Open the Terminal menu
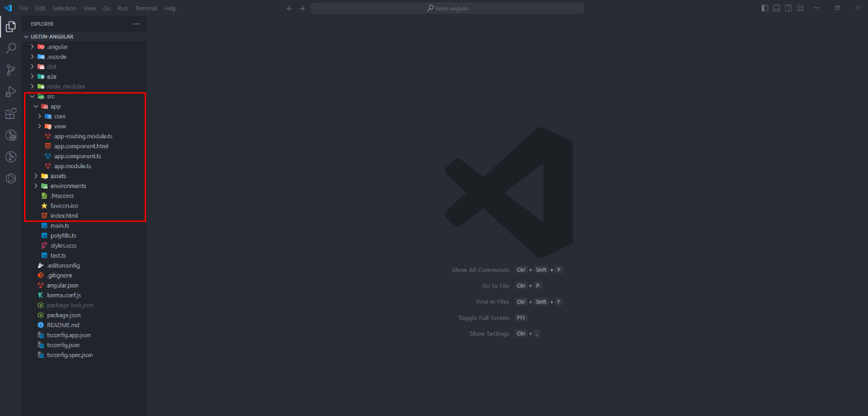The height and width of the screenshot is (416, 868). 146,8
